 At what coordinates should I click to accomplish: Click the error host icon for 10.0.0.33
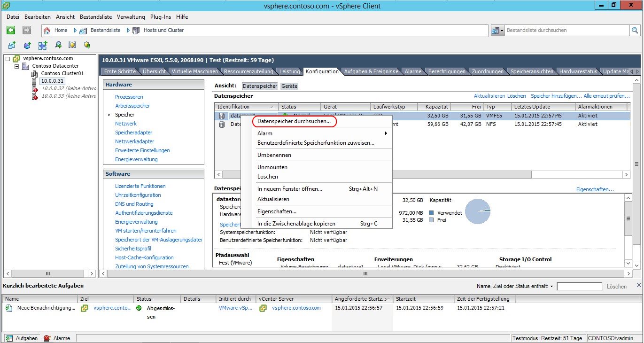(x=34, y=96)
